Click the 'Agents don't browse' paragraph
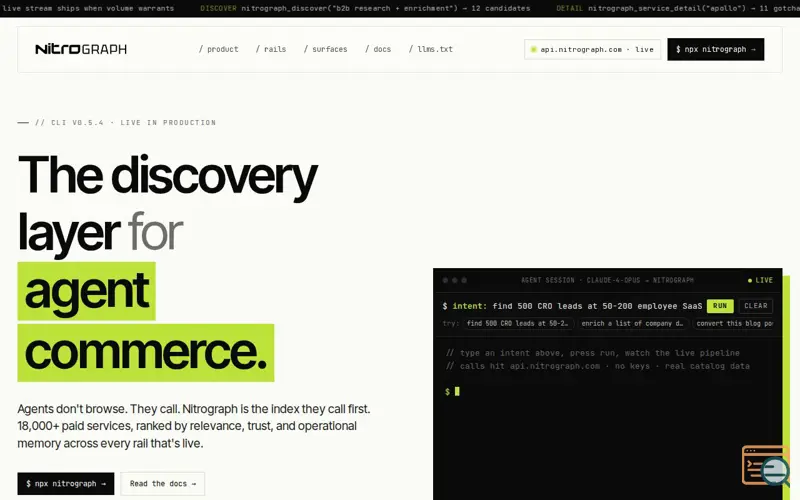This screenshot has width=800, height=500. coord(194,426)
